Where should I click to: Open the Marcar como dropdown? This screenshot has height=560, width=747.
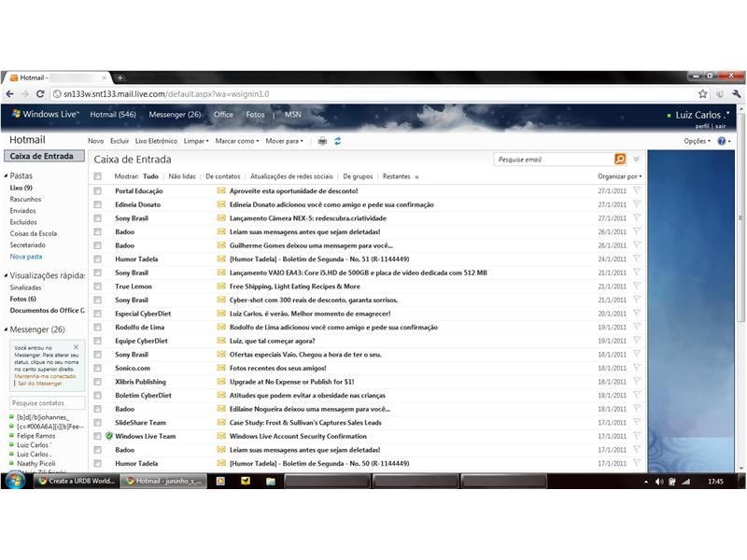[x=235, y=141]
